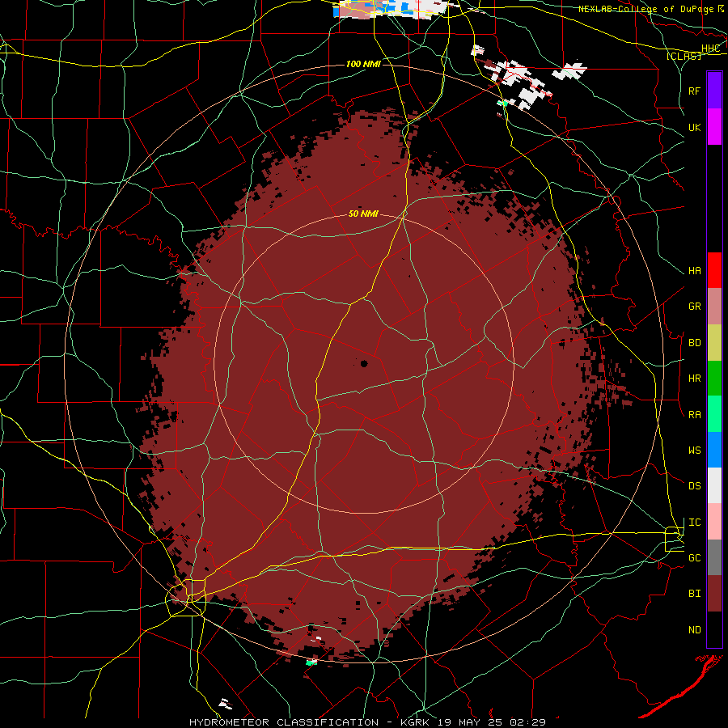Click the IC legend label
728x728 pixels.
coord(694,523)
